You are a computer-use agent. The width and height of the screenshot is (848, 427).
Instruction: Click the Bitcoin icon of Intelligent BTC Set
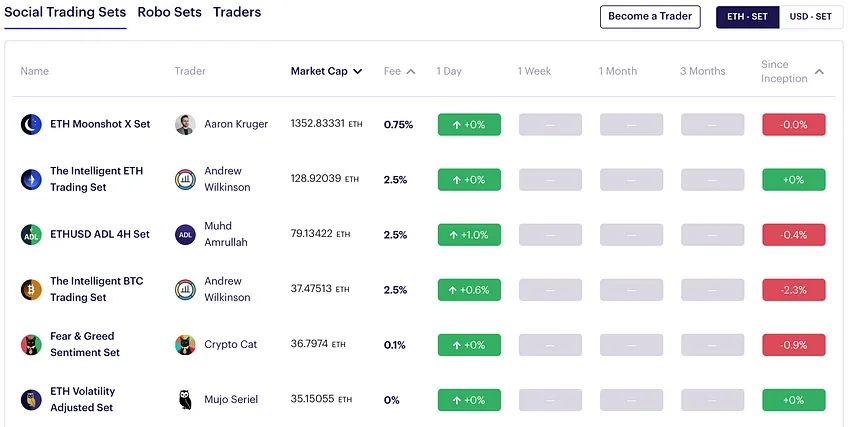point(31,290)
